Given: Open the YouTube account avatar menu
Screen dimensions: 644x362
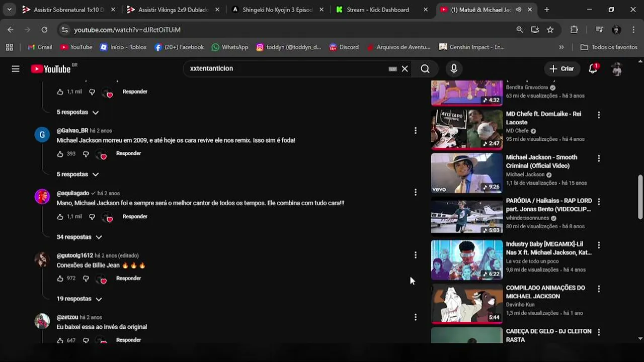Looking at the screenshot, I should tap(617, 69).
